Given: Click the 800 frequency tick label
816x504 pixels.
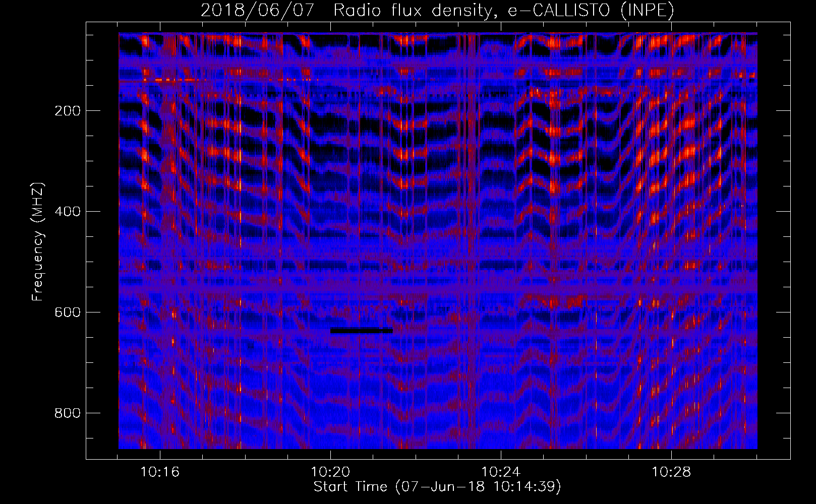Looking at the screenshot, I should pyautogui.click(x=68, y=413).
